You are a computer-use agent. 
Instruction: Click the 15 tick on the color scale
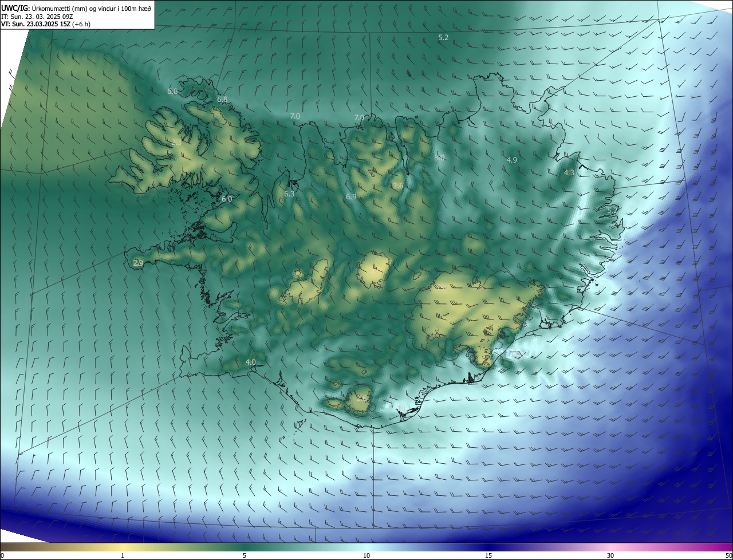[488, 555]
